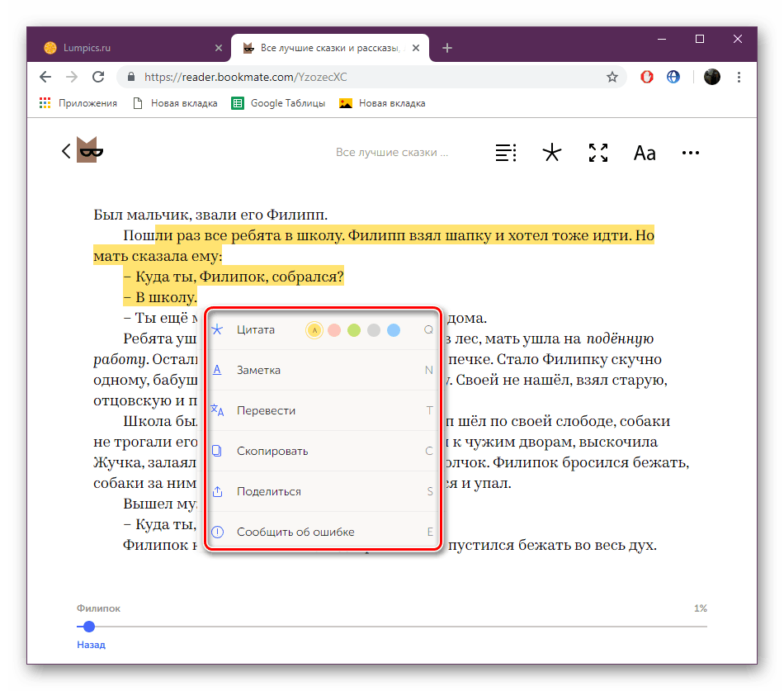784x691 pixels.
Task: Bookmark this page with the star icon
Action: [612, 77]
